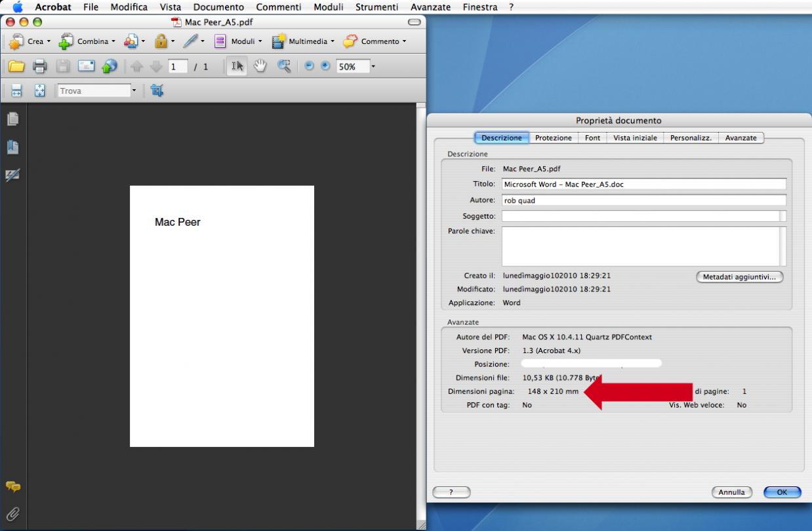Choose the text Select tool
This screenshot has width=812, height=531.
(237, 66)
